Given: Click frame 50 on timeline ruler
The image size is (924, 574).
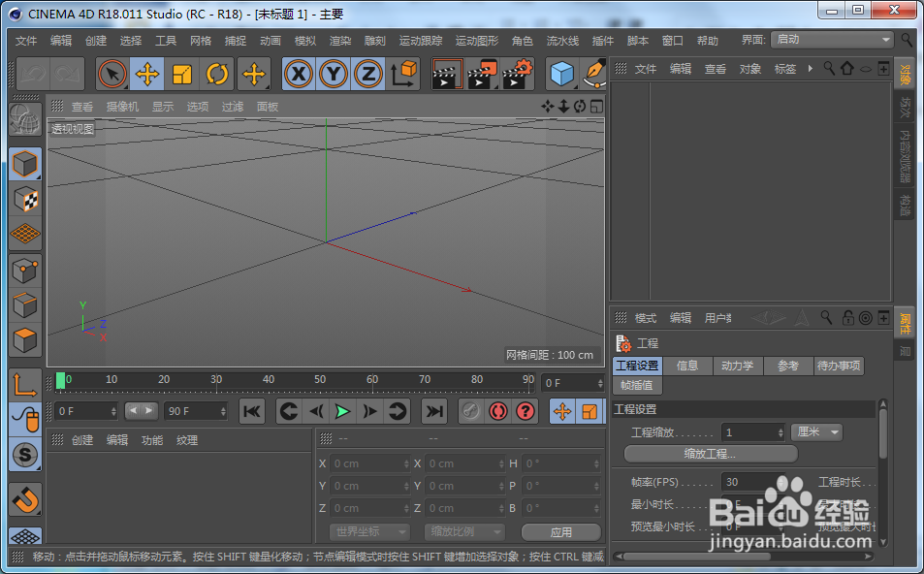Looking at the screenshot, I should (320, 380).
